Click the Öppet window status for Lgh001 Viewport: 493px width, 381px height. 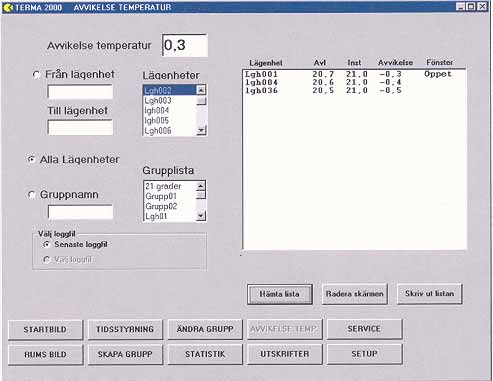pos(438,74)
